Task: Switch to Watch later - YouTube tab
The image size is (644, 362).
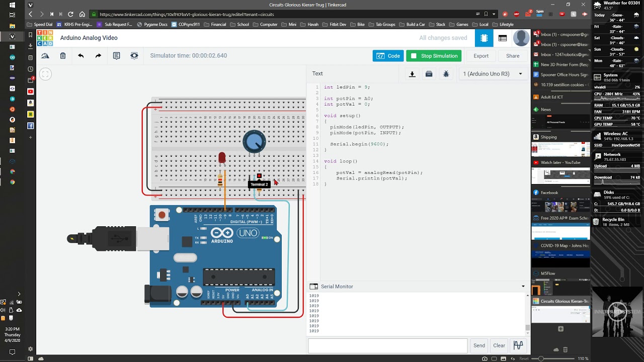Action: [560, 162]
